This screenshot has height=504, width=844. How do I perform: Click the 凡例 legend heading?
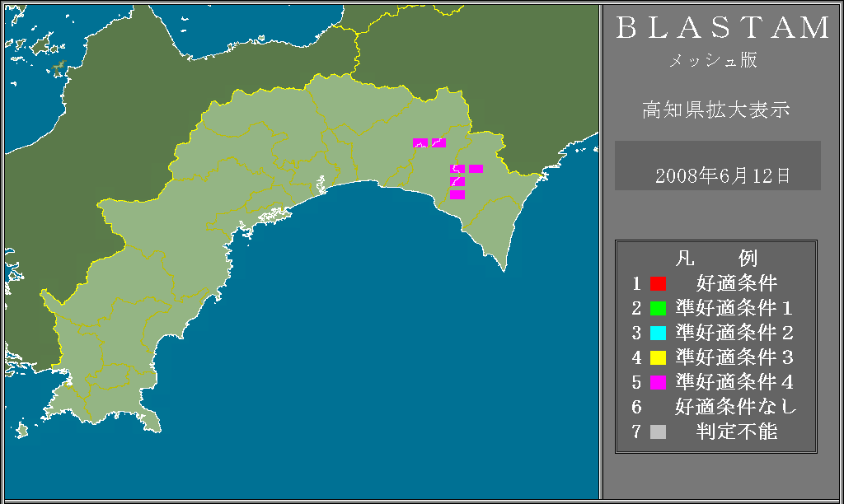tap(715, 259)
